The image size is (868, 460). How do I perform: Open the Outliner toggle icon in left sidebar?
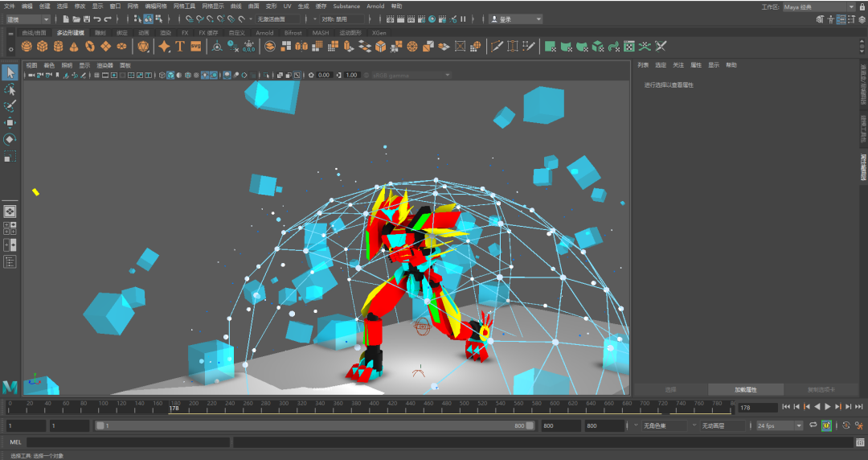[10, 261]
